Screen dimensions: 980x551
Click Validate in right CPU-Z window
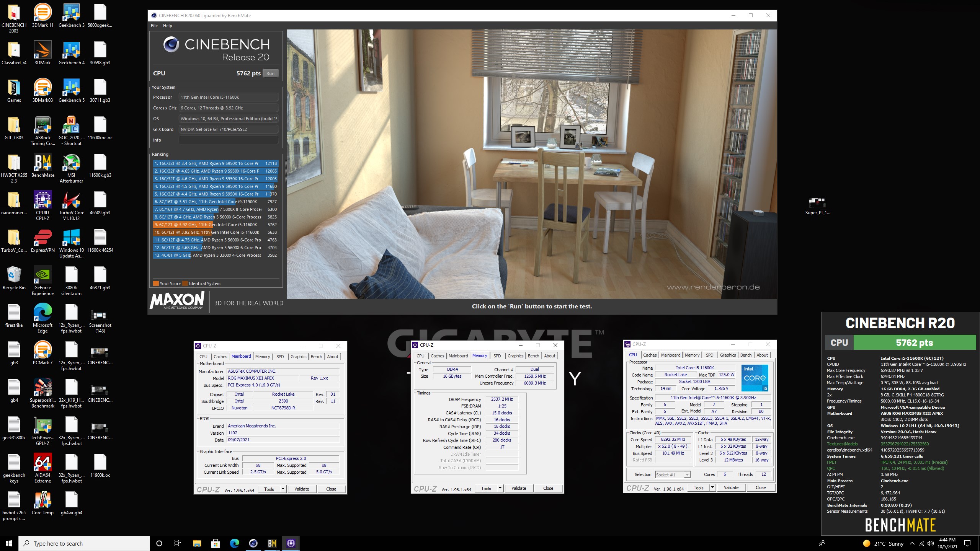click(x=731, y=487)
